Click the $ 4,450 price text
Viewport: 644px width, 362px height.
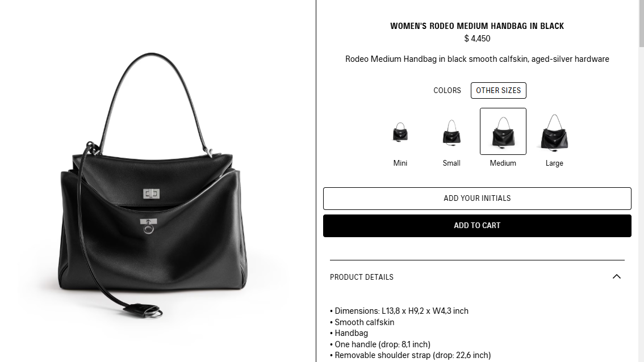[477, 39]
